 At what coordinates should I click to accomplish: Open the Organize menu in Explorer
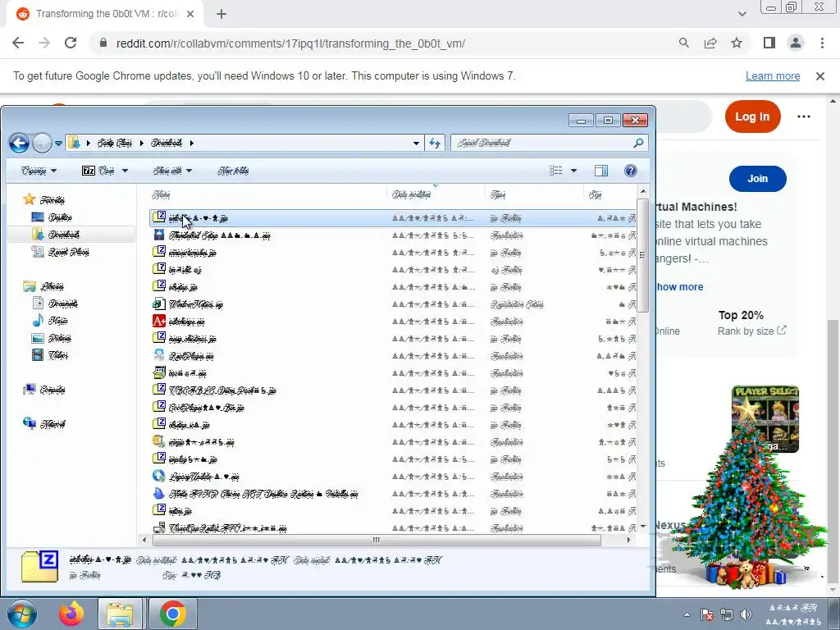coord(39,171)
